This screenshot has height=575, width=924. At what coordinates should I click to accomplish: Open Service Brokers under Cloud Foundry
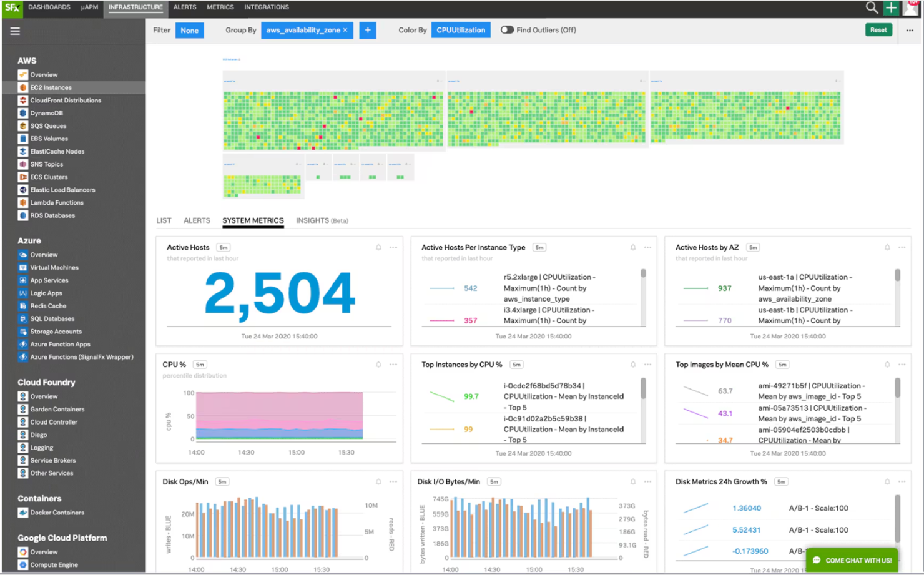pos(53,460)
